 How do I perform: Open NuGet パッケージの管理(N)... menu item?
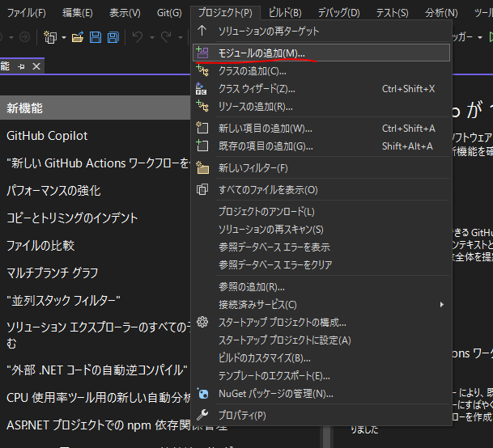[321, 393]
